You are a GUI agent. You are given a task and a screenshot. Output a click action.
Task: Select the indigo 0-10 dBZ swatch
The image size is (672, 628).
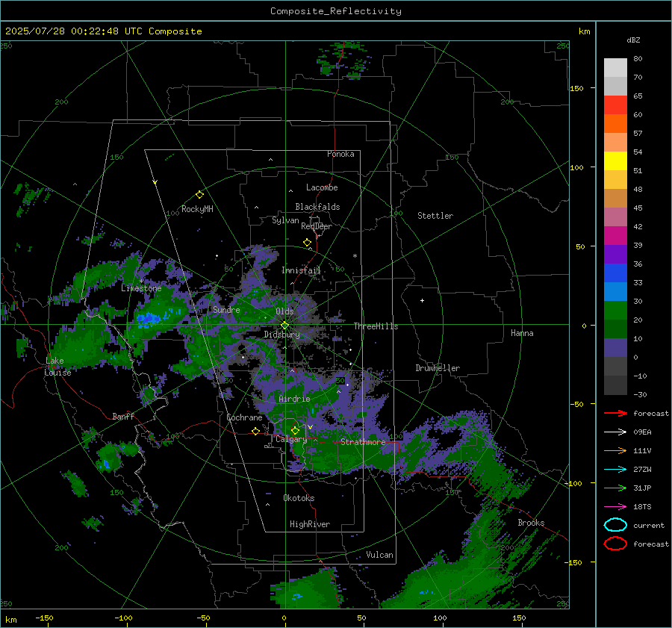coord(615,348)
